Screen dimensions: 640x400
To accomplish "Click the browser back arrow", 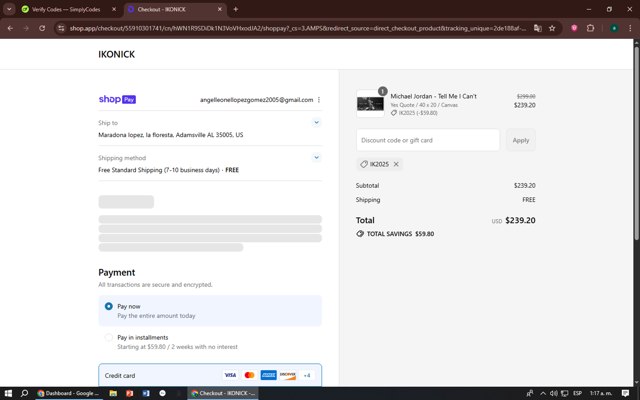I will click(10, 28).
